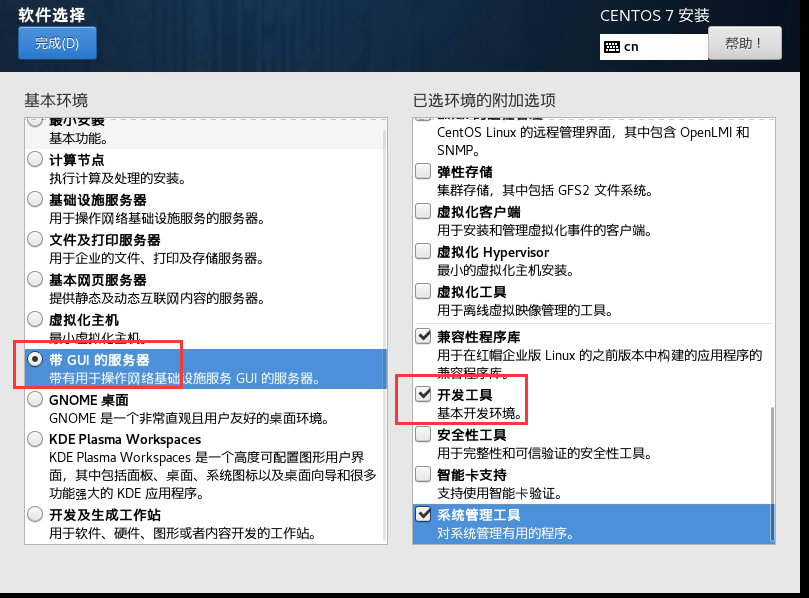Click text 用于企业的文件、打印及存储服务器。
809x598 pixels.
click(157, 258)
